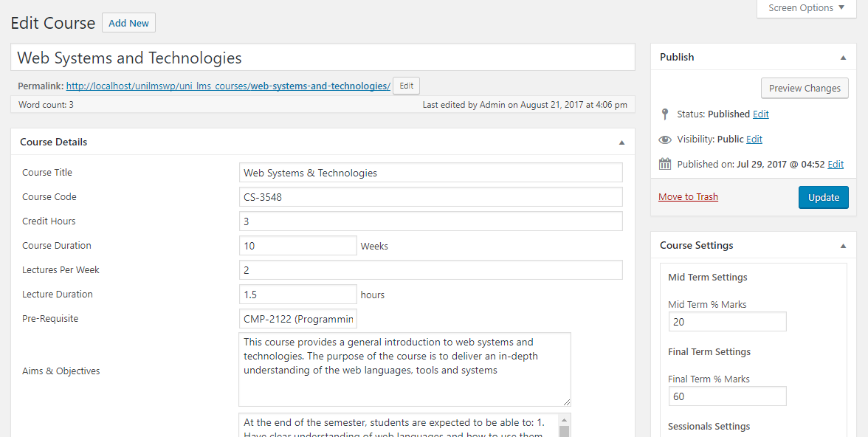Click the visibility eye icon
The height and width of the screenshot is (437, 868).
click(x=665, y=140)
